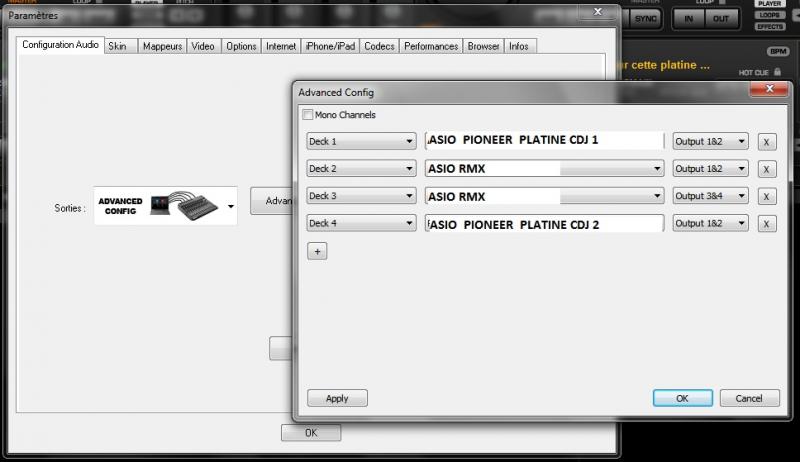Confirm Advanced Config with OK
Image resolution: width=800 pixels, height=462 pixels.
tap(683, 398)
